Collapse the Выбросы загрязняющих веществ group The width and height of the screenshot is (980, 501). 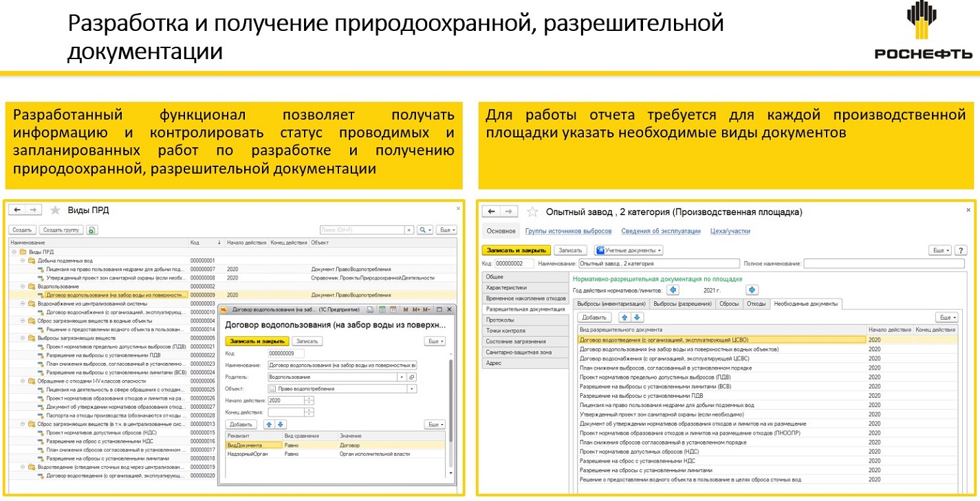[23, 338]
